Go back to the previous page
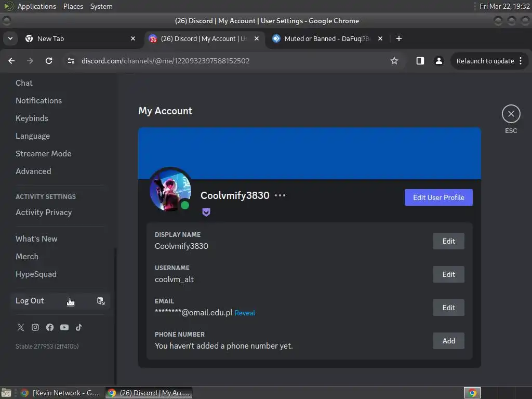 point(11,61)
